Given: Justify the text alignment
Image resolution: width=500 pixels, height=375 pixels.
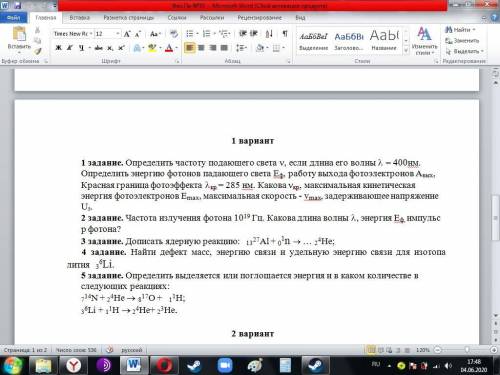Looking at the screenshot, I should point(224,48).
